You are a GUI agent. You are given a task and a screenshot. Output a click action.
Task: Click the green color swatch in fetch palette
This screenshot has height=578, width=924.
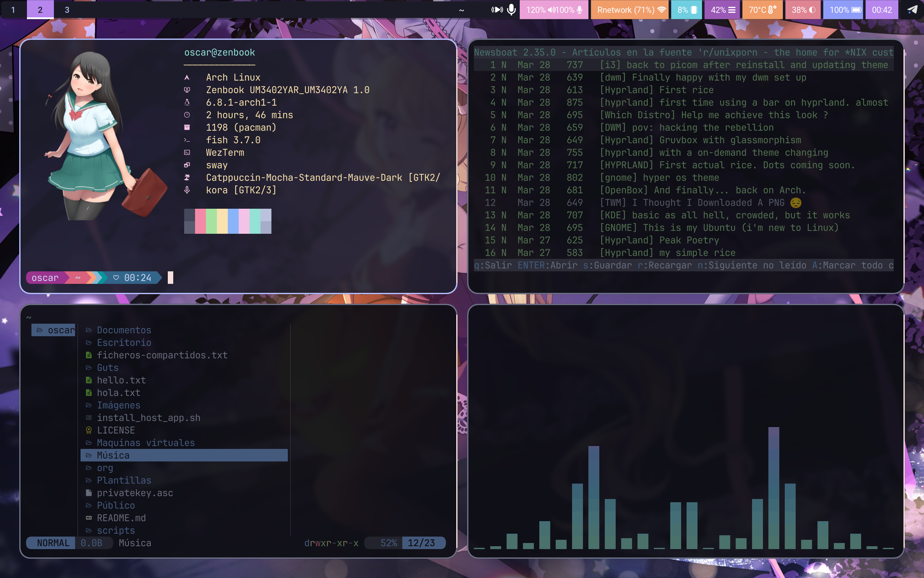click(211, 221)
